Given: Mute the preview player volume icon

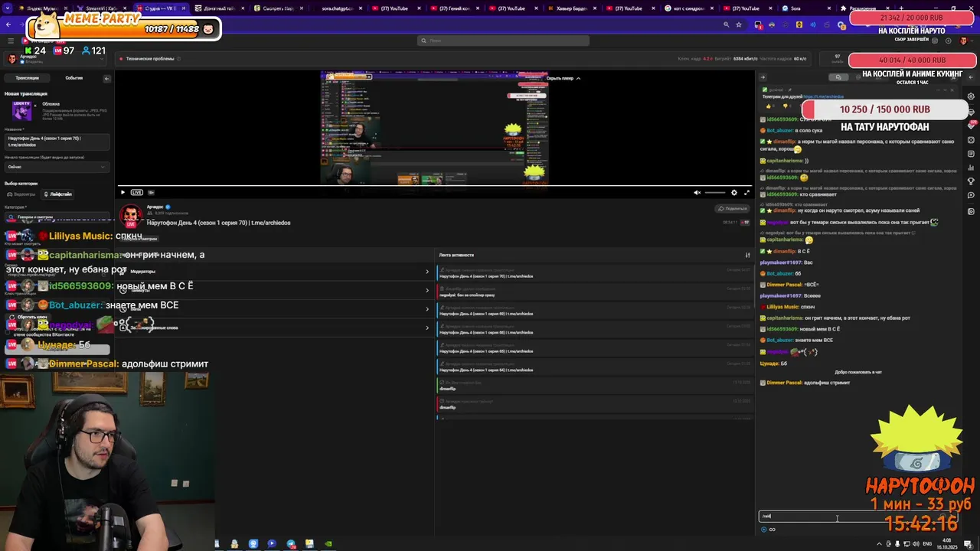Looking at the screenshot, I should click(697, 193).
